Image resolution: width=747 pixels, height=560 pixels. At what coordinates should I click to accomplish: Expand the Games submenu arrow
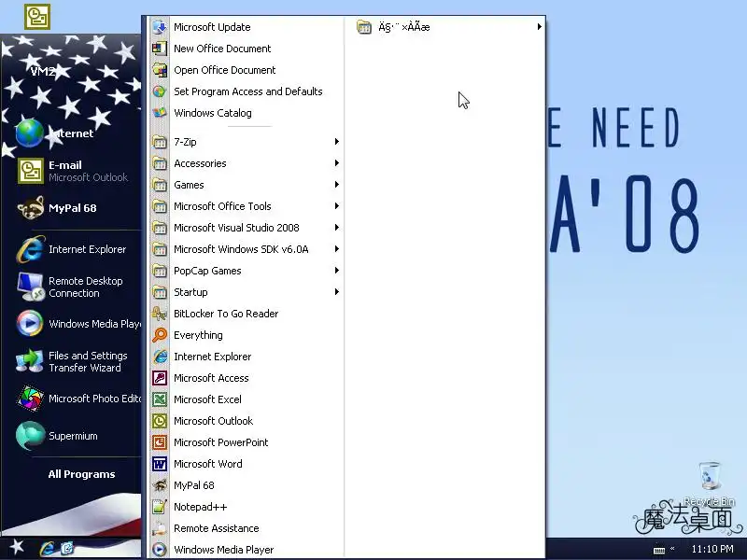tap(337, 184)
